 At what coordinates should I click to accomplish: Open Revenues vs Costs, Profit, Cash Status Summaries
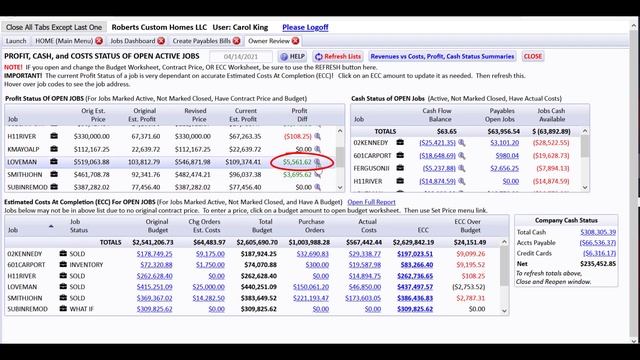tap(442, 56)
